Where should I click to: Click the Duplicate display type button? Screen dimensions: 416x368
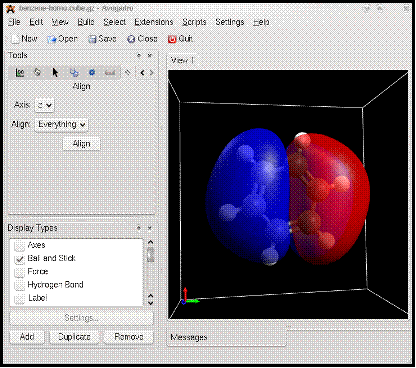[x=74, y=337]
